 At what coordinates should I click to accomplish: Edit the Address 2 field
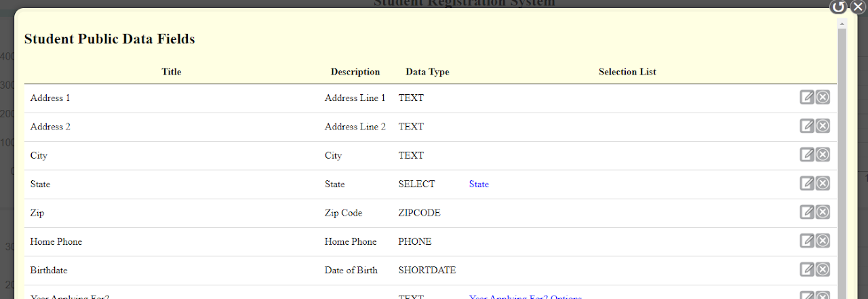click(x=807, y=125)
